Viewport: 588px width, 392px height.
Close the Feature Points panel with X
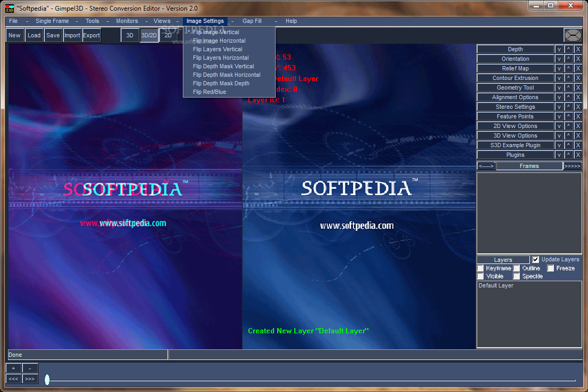coord(578,116)
